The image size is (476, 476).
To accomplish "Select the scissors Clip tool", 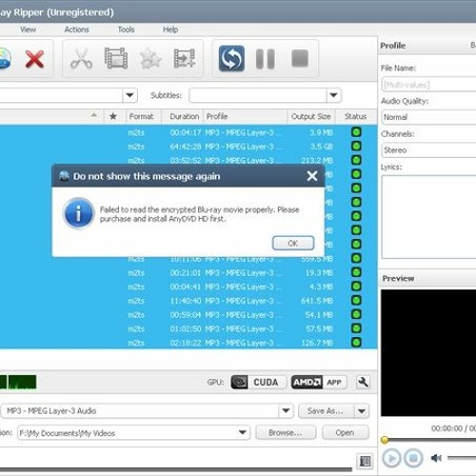I will tap(81, 58).
